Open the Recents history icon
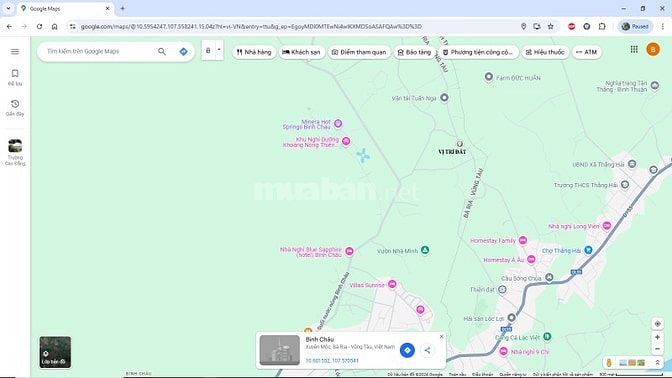672x378 pixels. [x=15, y=108]
